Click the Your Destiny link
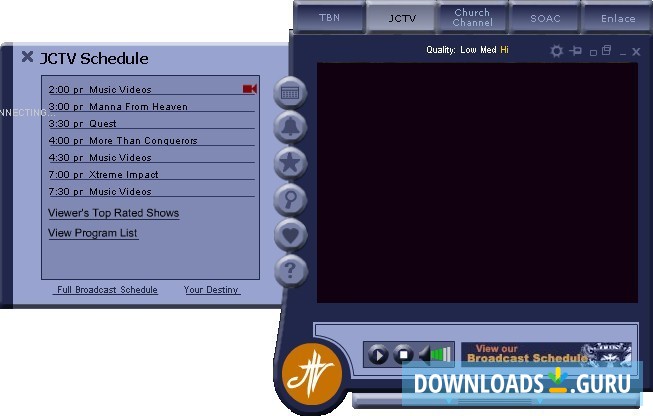 click(x=211, y=289)
